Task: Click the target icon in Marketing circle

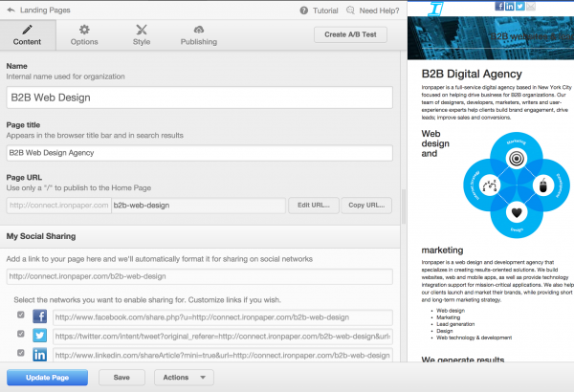Action: (517, 159)
